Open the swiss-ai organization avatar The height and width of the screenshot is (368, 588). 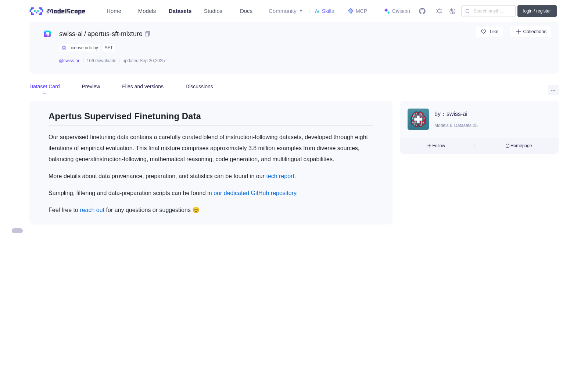point(418,119)
